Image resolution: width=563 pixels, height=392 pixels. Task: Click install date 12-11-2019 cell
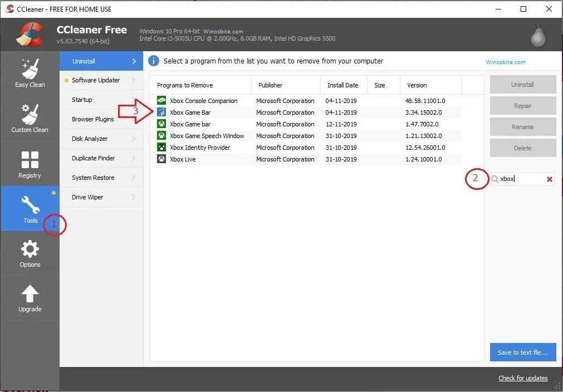point(341,124)
